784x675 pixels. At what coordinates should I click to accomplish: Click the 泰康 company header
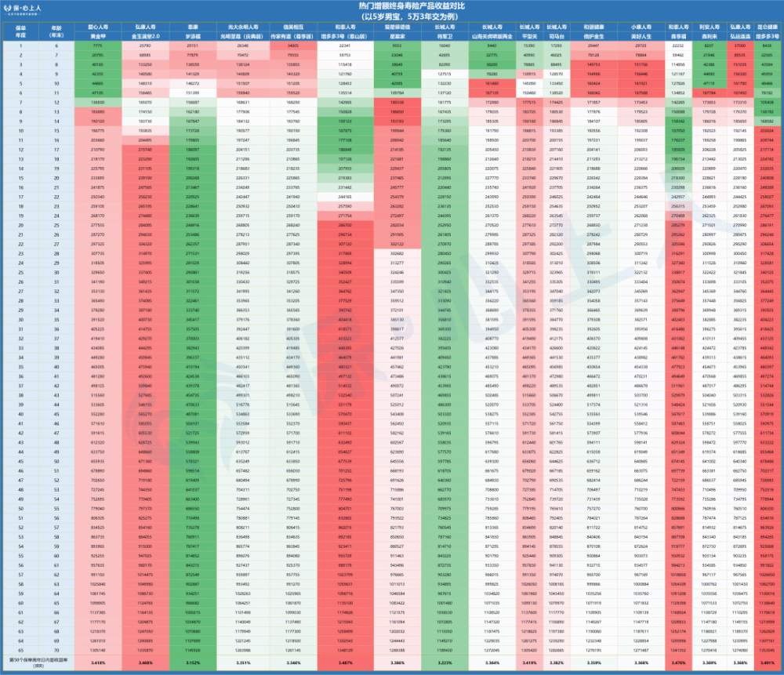(x=193, y=27)
